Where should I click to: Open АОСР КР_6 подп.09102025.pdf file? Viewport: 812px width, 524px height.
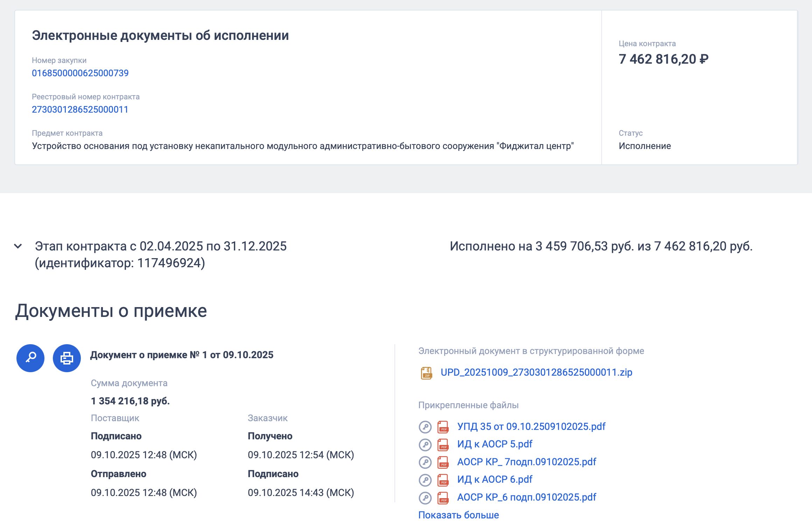tap(526, 497)
